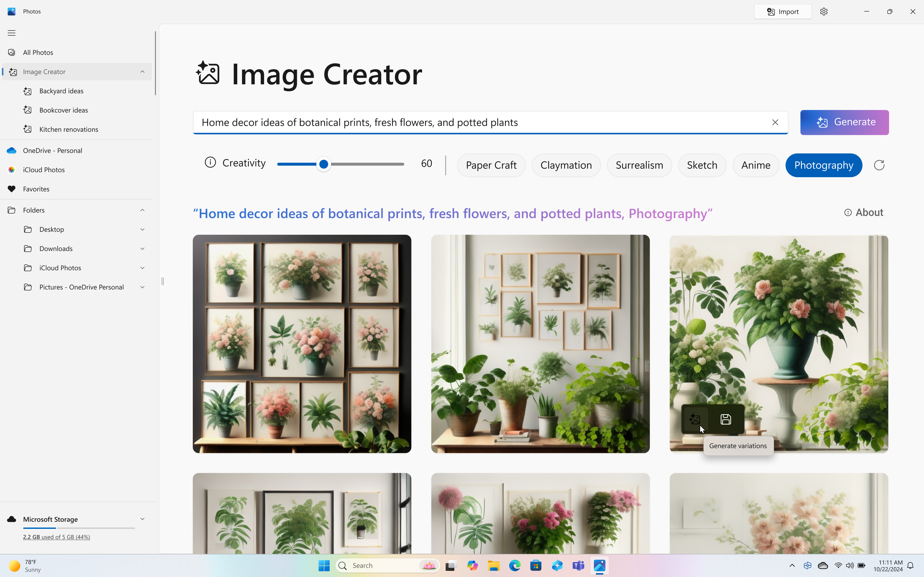Image resolution: width=924 pixels, height=577 pixels.
Task: Click the Generate variations icon on image
Action: tap(694, 419)
